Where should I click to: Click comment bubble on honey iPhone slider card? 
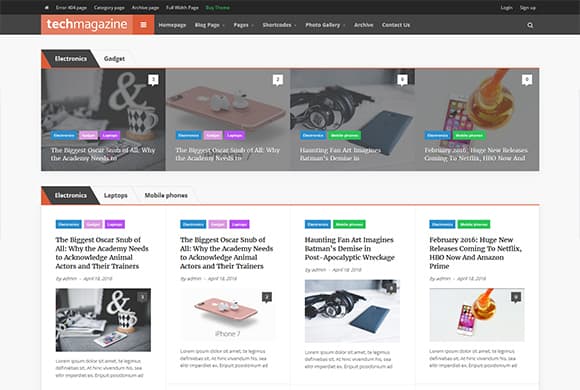(x=527, y=80)
